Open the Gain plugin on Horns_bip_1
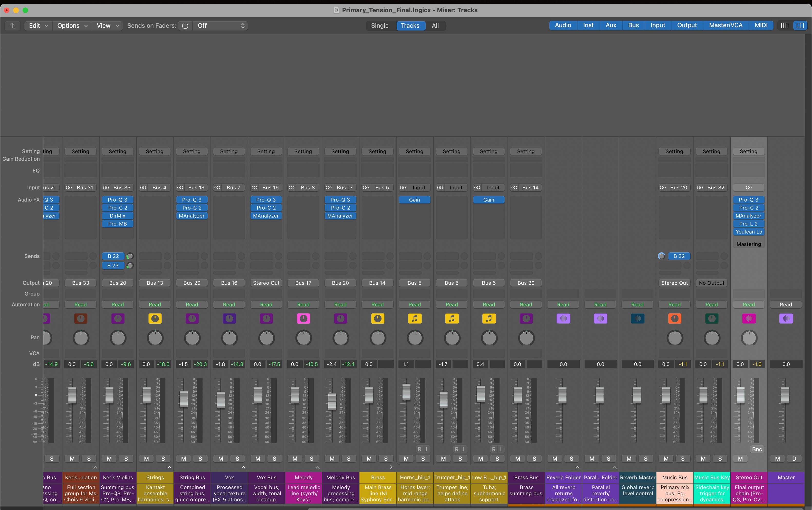 414,199
